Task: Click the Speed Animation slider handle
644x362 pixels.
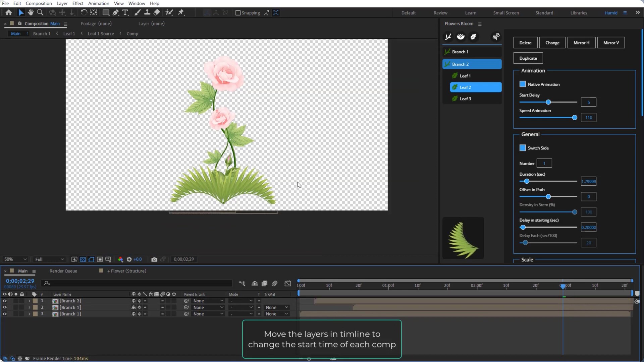Action: coord(575,118)
